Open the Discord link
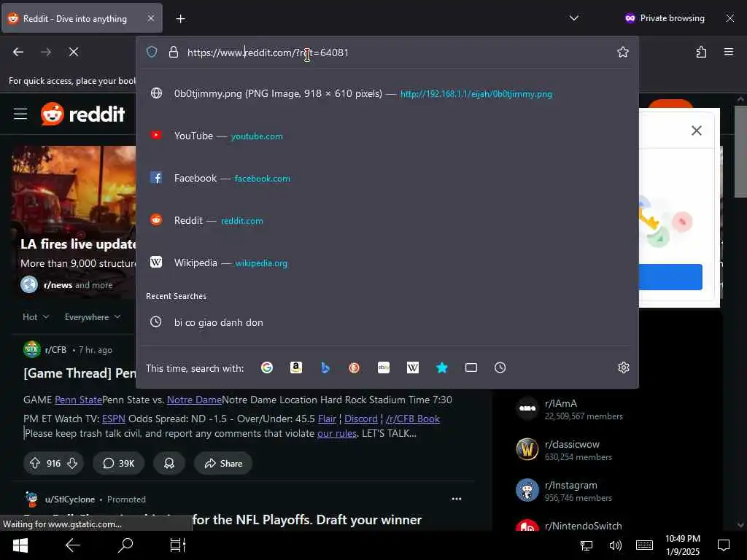 coord(360,419)
